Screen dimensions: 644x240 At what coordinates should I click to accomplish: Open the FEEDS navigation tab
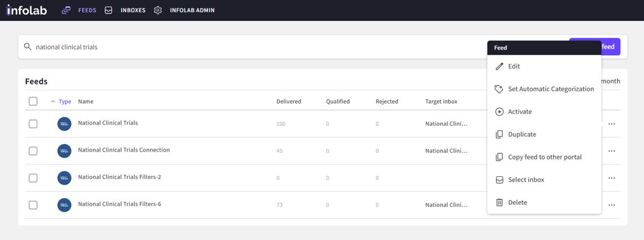click(x=87, y=10)
